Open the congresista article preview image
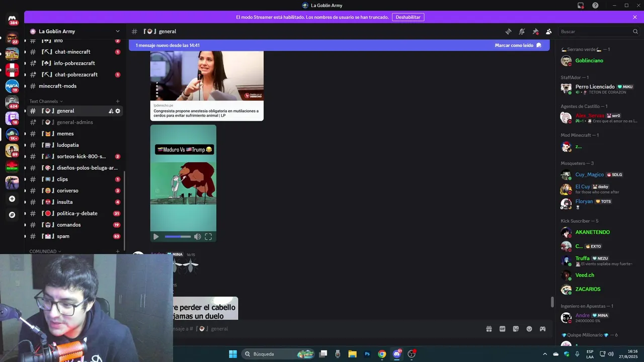The width and height of the screenshot is (644, 362). [x=207, y=76]
